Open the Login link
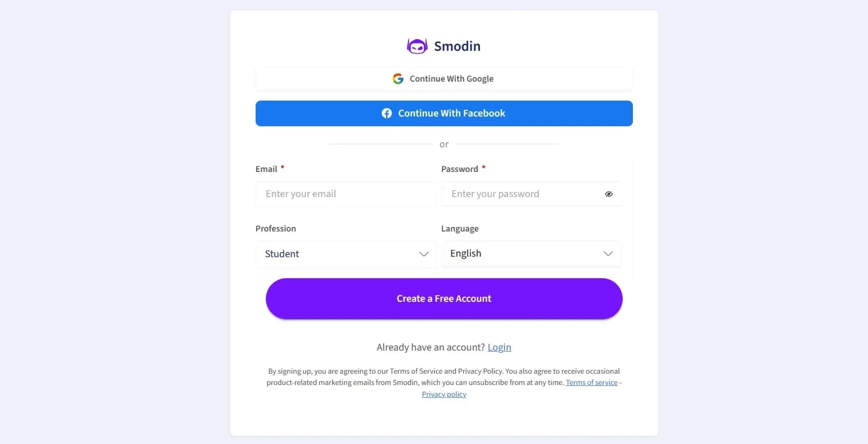Screen dimensions: 868x444 [499, 347]
